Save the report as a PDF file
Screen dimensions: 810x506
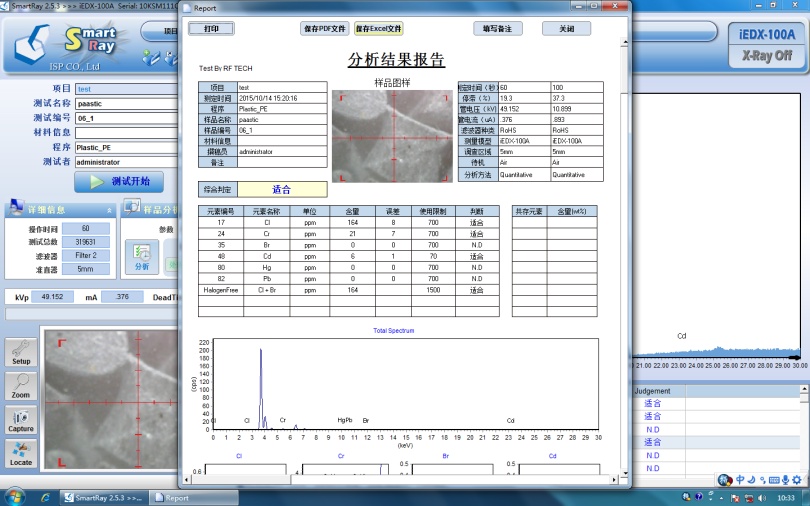324,28
